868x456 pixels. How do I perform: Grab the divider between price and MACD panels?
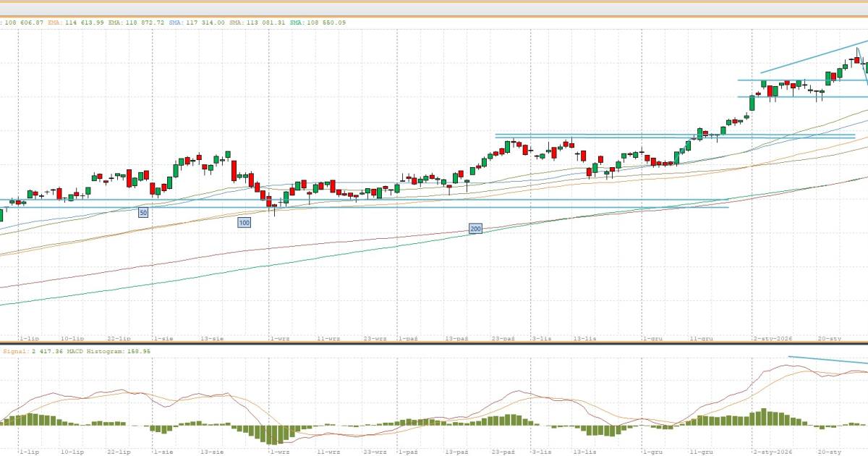434,344
